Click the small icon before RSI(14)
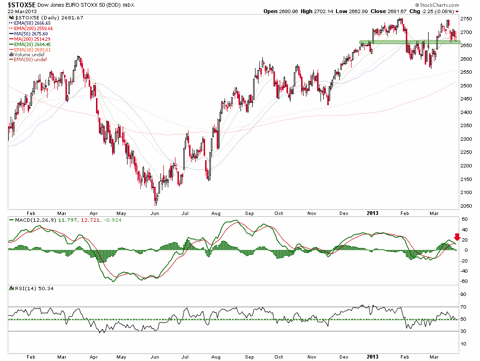This screenshot has height=361, width=480. point(11,288)
